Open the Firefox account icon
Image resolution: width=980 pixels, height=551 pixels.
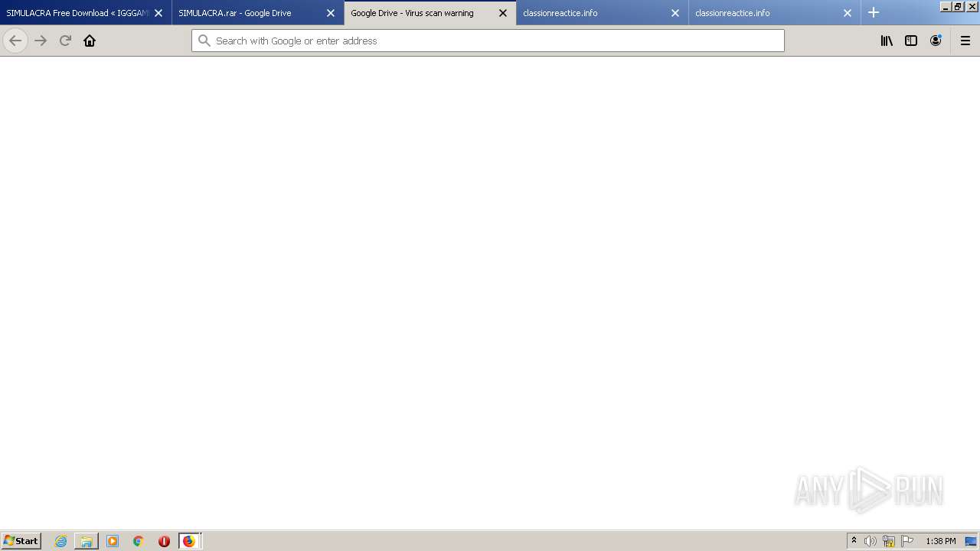coord(936,41)
